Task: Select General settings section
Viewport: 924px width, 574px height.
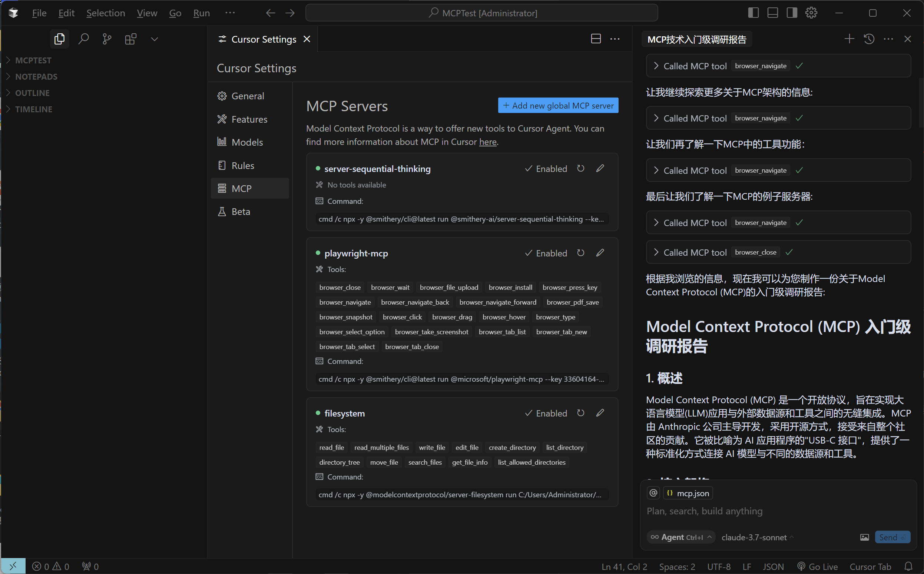Action: 250,96
